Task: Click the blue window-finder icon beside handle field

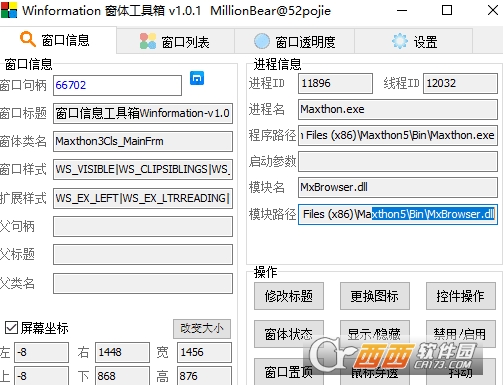Action: click(x=197, y=78)
